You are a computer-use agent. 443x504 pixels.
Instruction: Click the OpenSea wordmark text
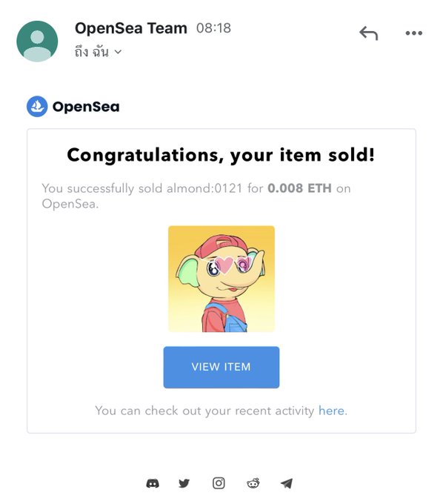86,107
